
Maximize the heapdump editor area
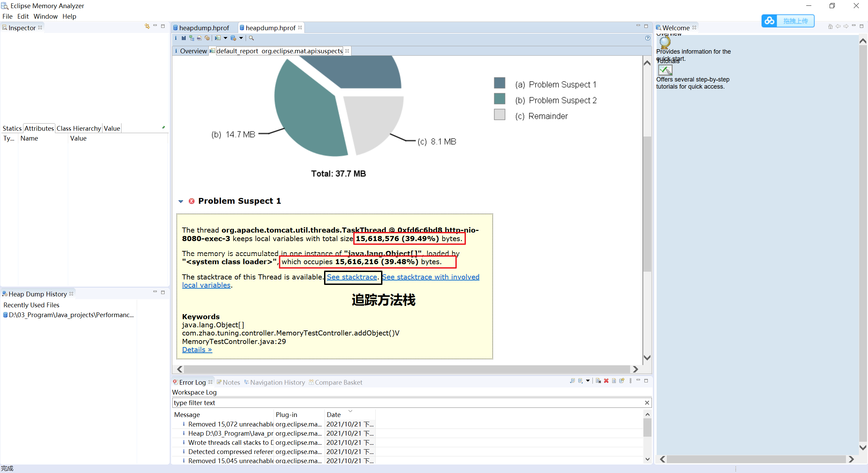point(646,26)
